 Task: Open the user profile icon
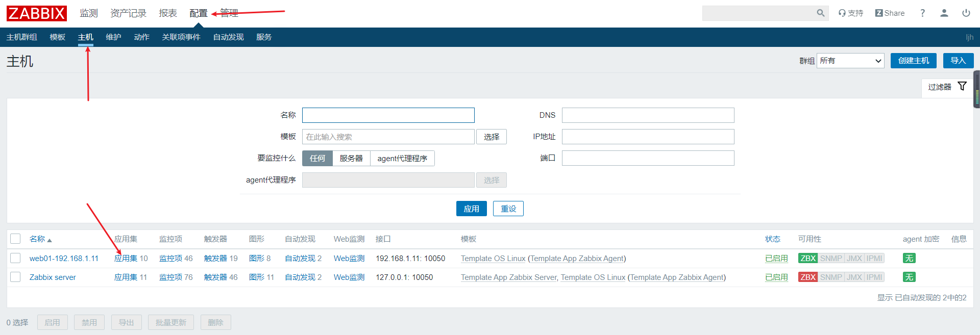click(944, 13)
